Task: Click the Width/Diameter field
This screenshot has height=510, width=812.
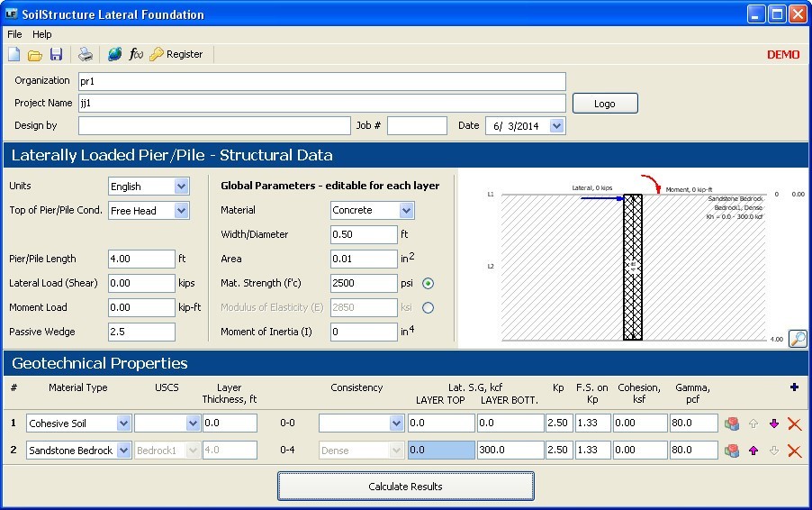Action: (x=364, y=234)
